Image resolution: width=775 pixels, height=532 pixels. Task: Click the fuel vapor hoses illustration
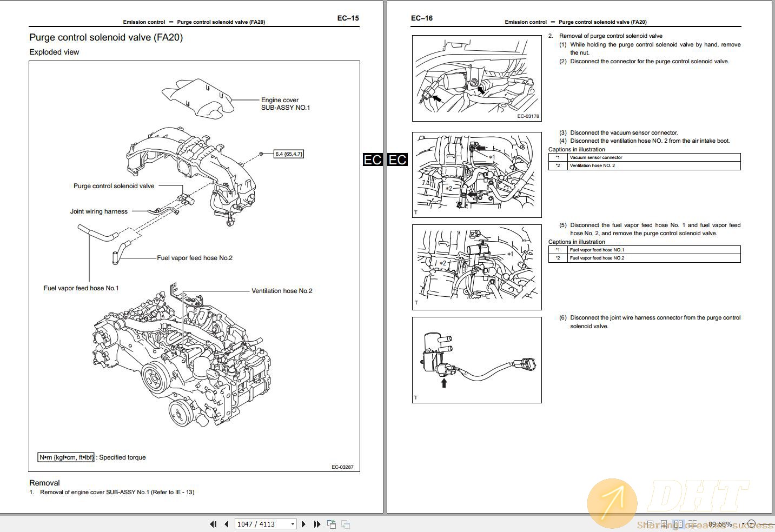476,268
